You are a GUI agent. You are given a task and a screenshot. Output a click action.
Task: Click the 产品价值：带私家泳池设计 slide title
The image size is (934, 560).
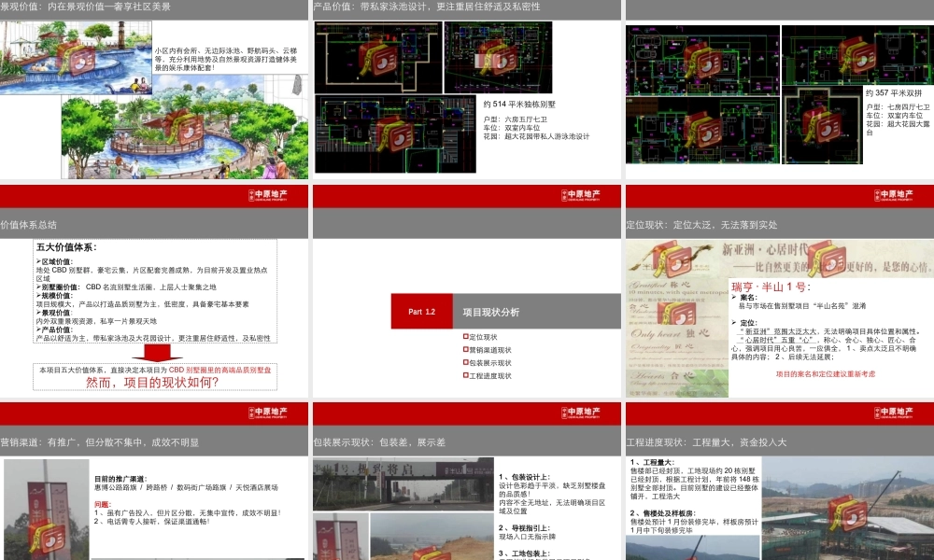(x=427, y=7)
